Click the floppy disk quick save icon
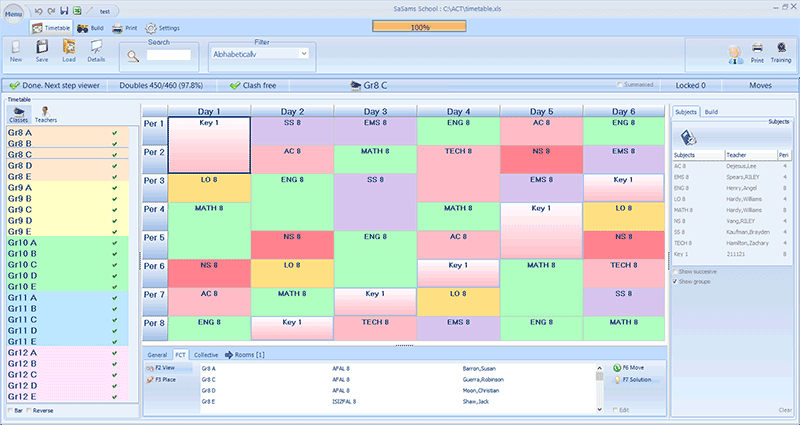Screen dimensions: 800x425 (64, 11)
